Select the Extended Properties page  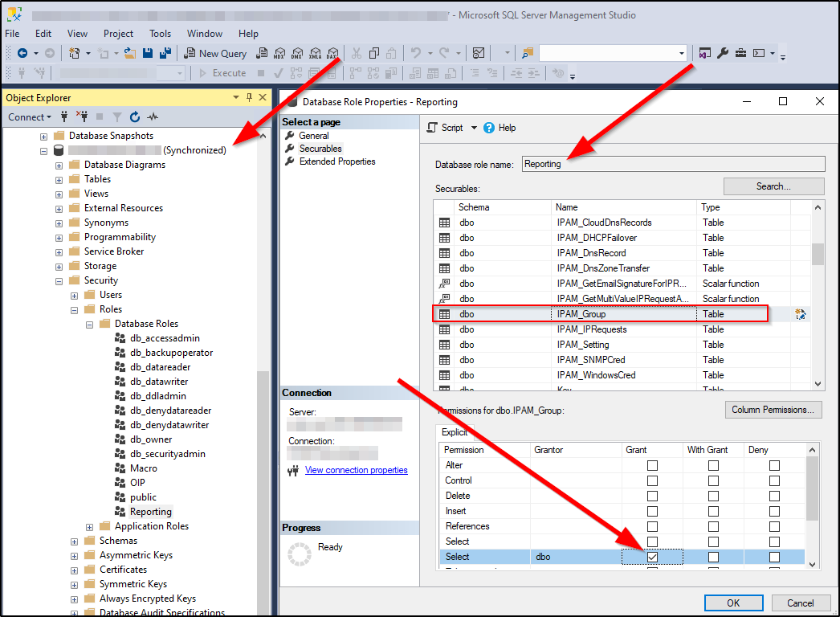click(x=337, y=161)
